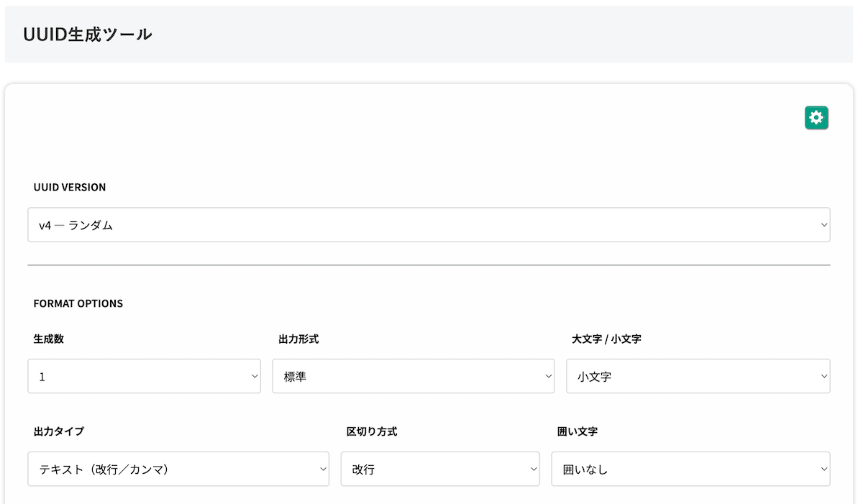
Task: Open the 大文字 / 小文字 dropdown
Action: click(x=698, y=375)
